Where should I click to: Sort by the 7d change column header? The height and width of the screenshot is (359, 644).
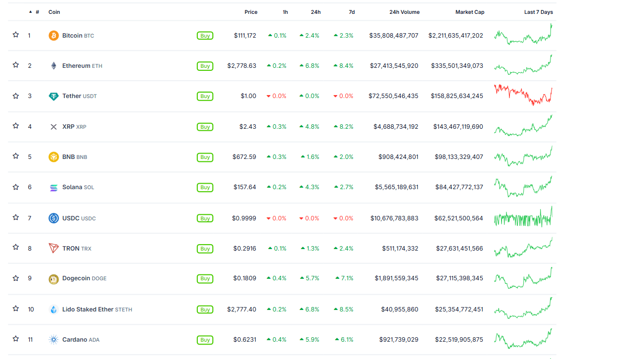coord(352,12)
